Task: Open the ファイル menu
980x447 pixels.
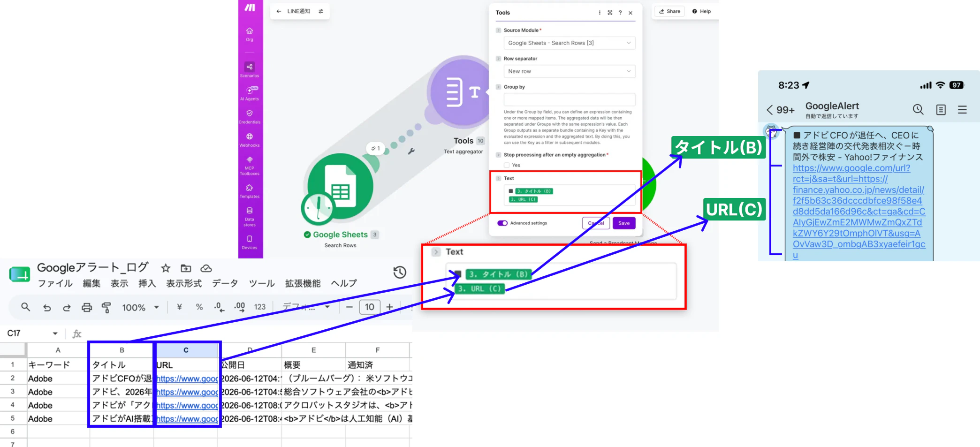Action: [x=55, y=283]
